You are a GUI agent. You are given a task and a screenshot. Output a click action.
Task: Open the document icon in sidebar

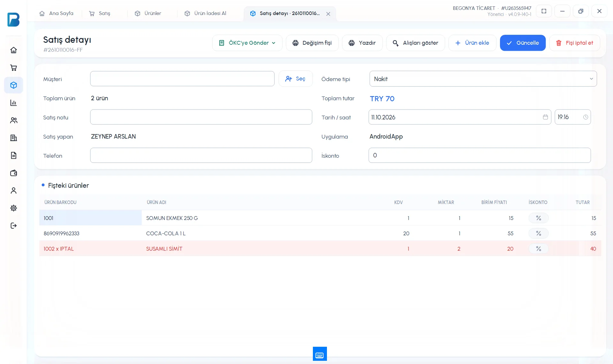(x=13, y=155)
